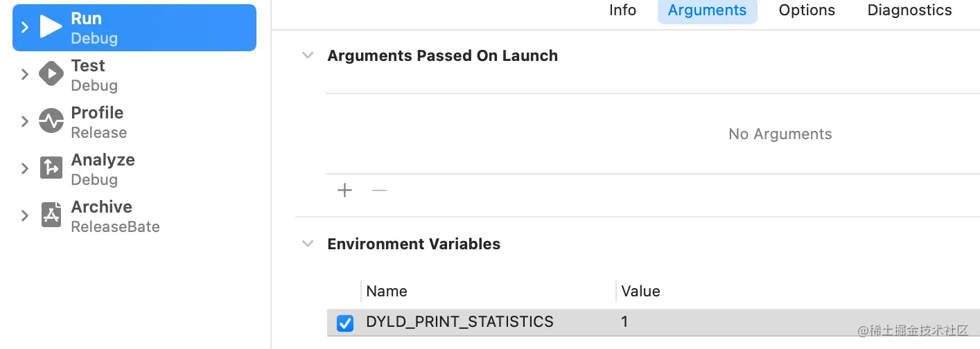Switch to the Diagnostics tab
This screenshot has width=980, height=349.
[x=909, y=10]
